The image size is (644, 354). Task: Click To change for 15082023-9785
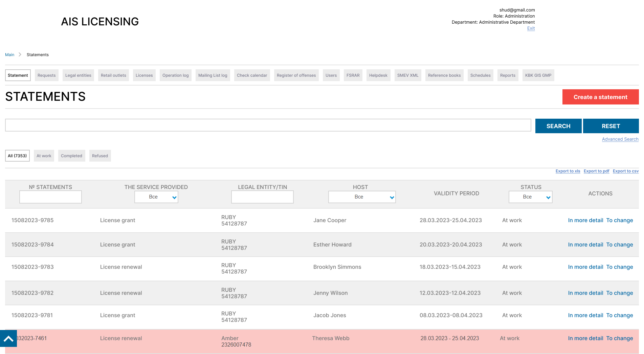(620, 220)
